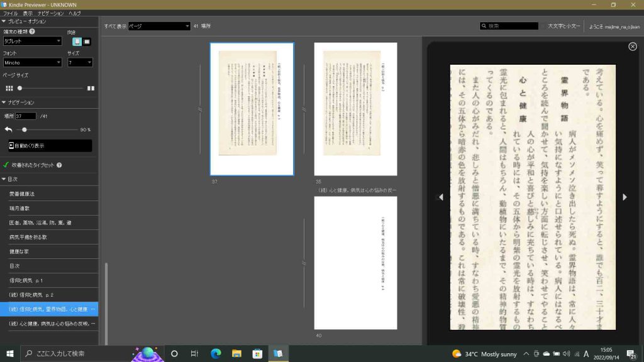Go to previous page with left arrow
This screenshot has height=362, width=644.
click(x=441, y=197)
